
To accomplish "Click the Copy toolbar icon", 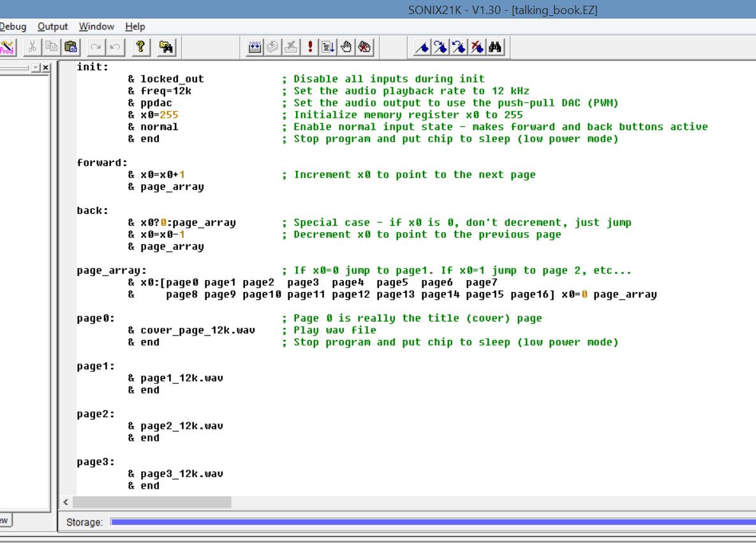I will [x=51, y=47].
